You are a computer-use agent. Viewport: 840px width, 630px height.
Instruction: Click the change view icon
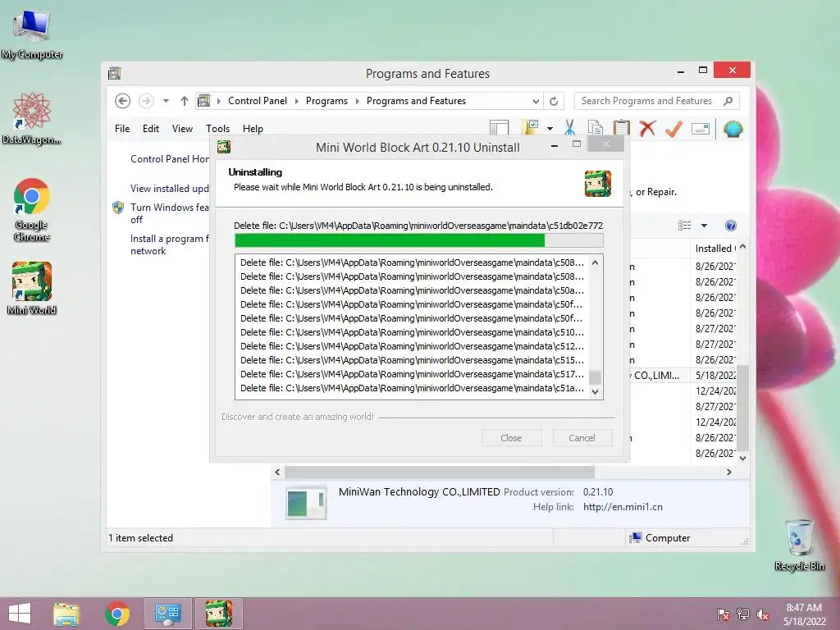click(685, 226)
